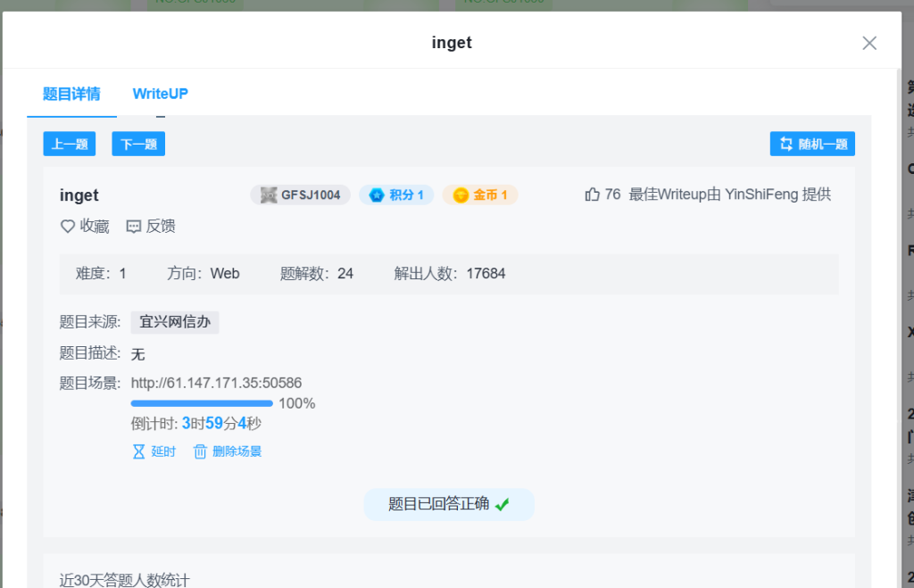Click the 题目已回答正确 status badge

pos(448,504)
